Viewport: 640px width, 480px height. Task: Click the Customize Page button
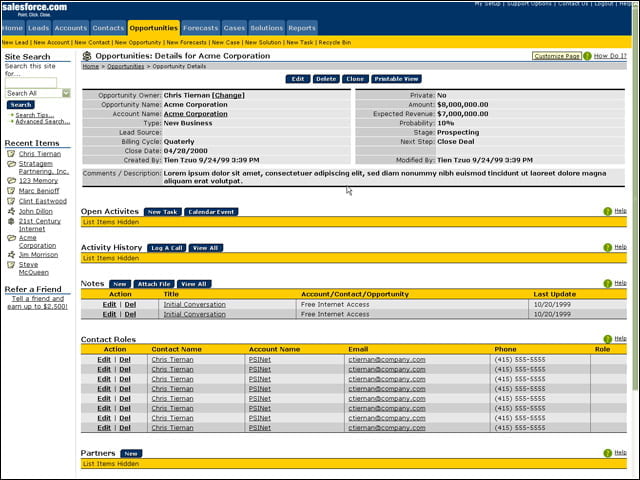coord(557,56)
